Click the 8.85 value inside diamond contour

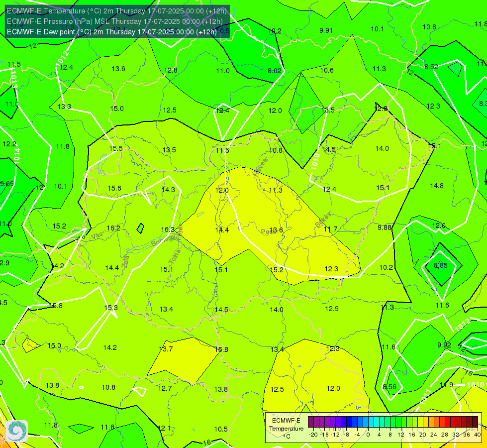tap(440, 265)
